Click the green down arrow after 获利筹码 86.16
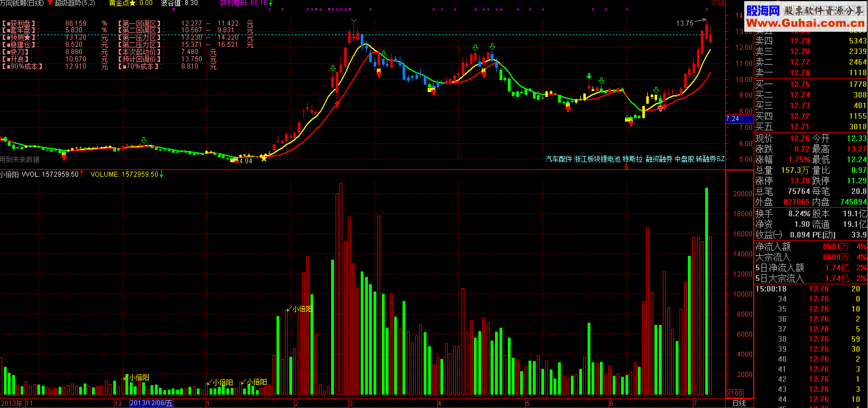 (271, 3)
